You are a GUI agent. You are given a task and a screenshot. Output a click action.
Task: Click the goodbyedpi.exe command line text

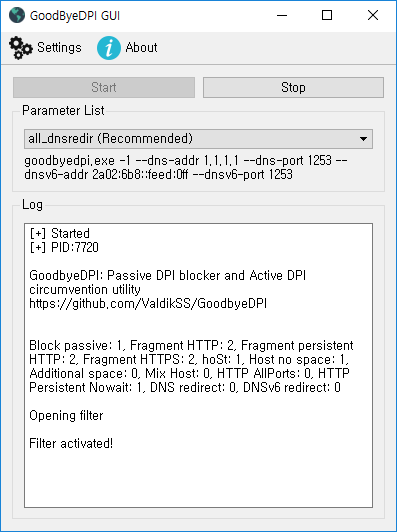tap(186, 167)
